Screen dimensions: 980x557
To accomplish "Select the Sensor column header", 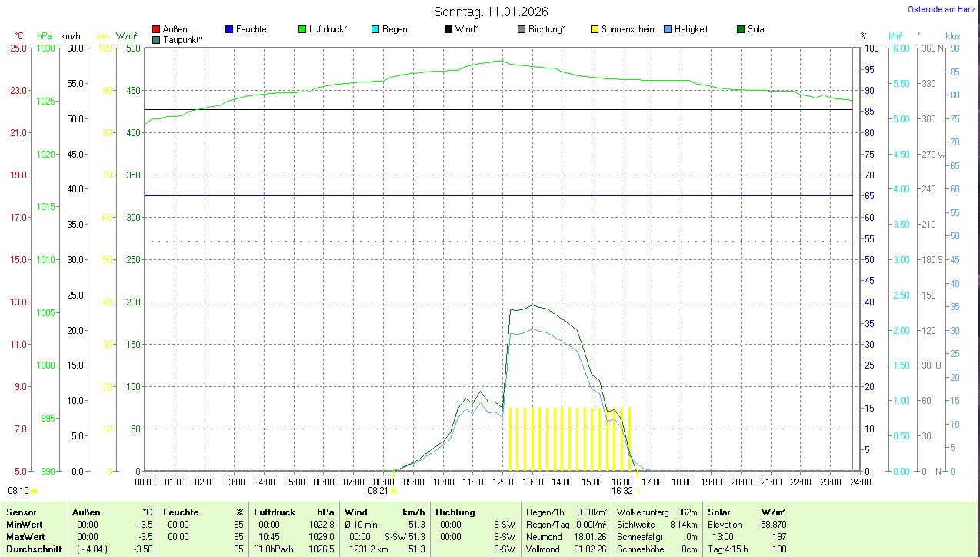I will (22, 512).
